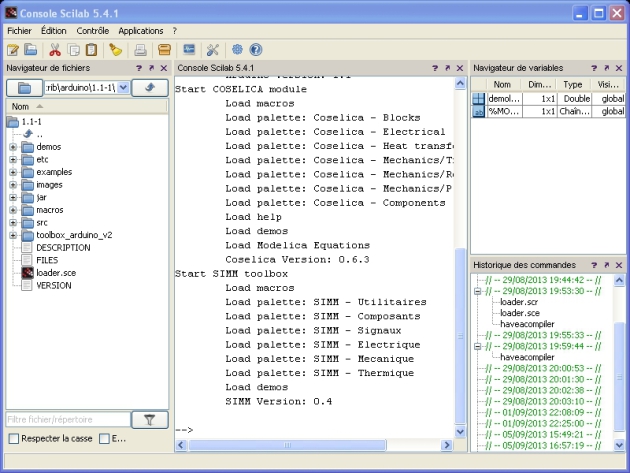
Task: Open the ? help menu
Action: pos(175,31)
